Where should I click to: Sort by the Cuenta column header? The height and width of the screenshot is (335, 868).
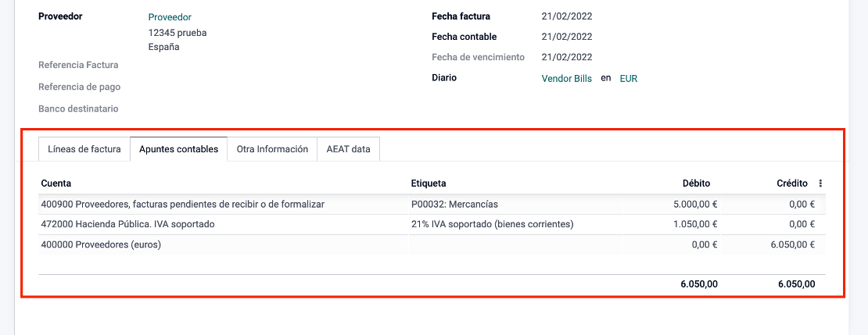point(56,183)
